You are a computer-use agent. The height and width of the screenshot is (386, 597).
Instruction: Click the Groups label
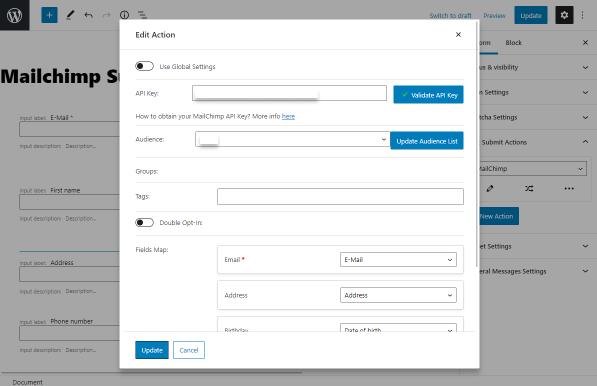tap(147, 171)
